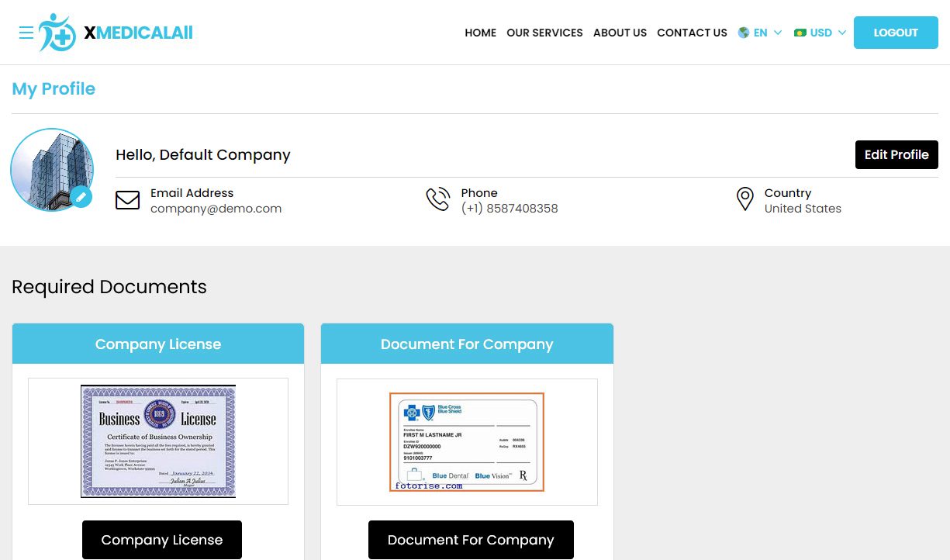Navigate to About Us page
Screen dimensions: 950x560
click(620, 33)
